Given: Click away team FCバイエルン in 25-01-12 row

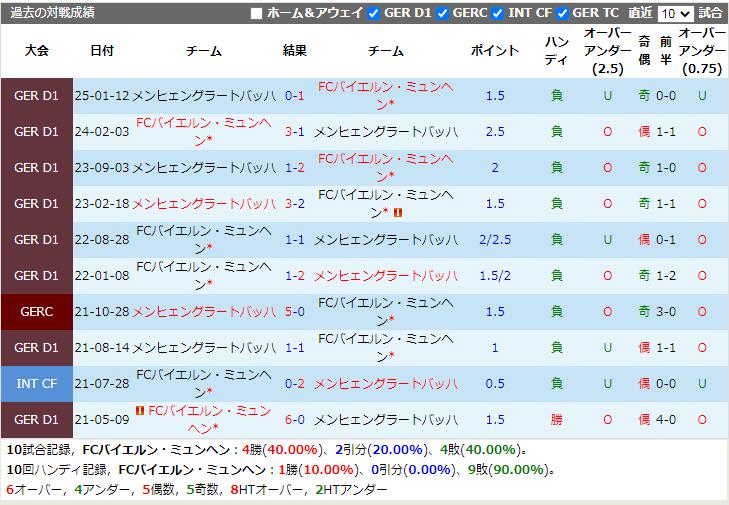Looking at the screenshot, I should 385,96.
